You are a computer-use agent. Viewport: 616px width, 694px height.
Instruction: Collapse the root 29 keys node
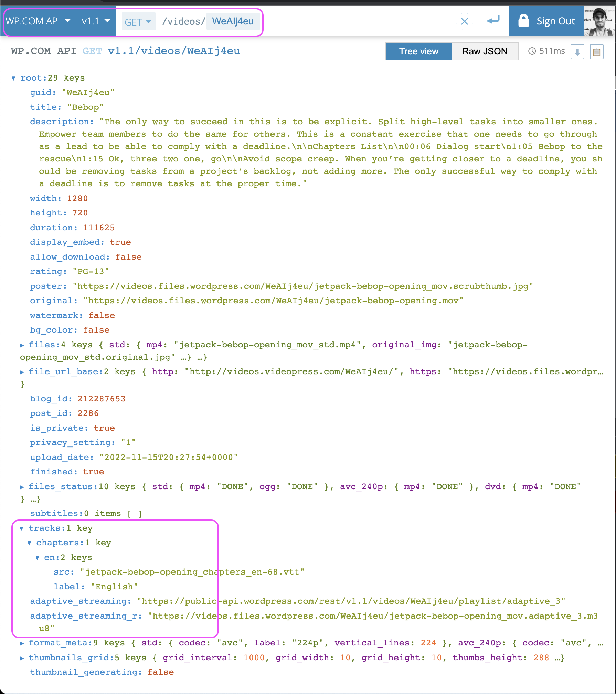pyautogui.click(x=13, y=78)
